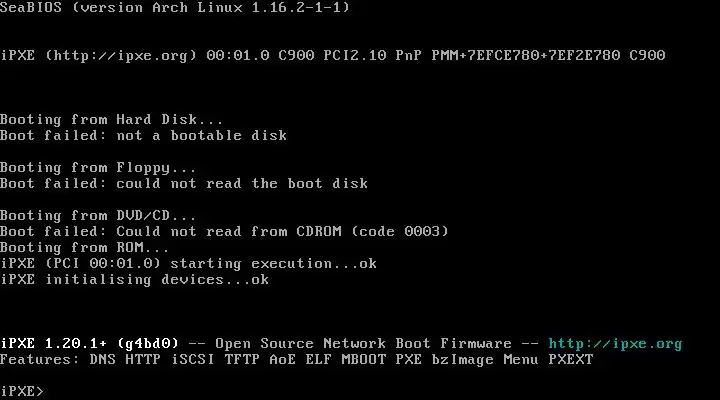
Task: Click the iPXE> command prompt
Action: [22, 391]
